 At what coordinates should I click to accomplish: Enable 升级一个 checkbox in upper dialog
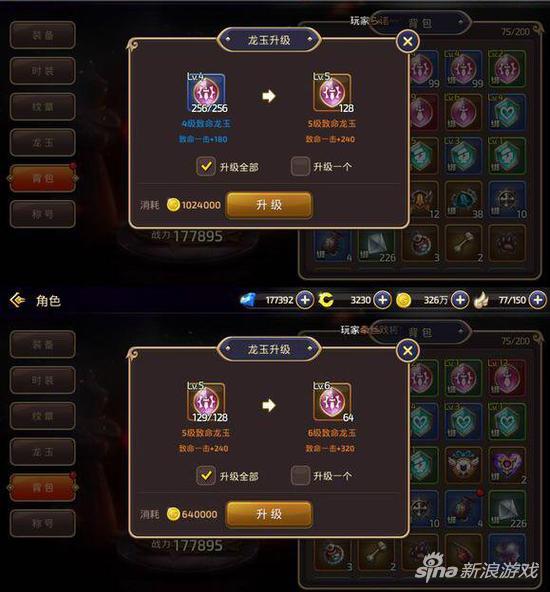[300, 166]
